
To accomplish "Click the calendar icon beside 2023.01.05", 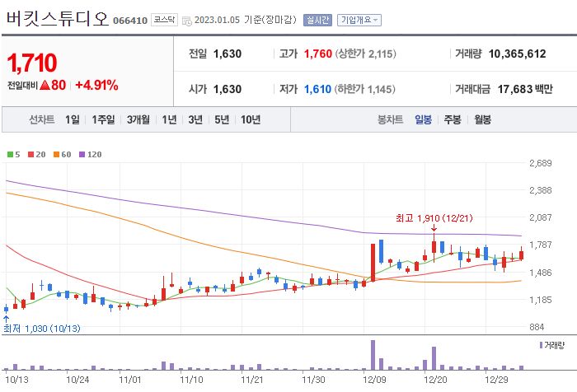I will pos(187,21).
